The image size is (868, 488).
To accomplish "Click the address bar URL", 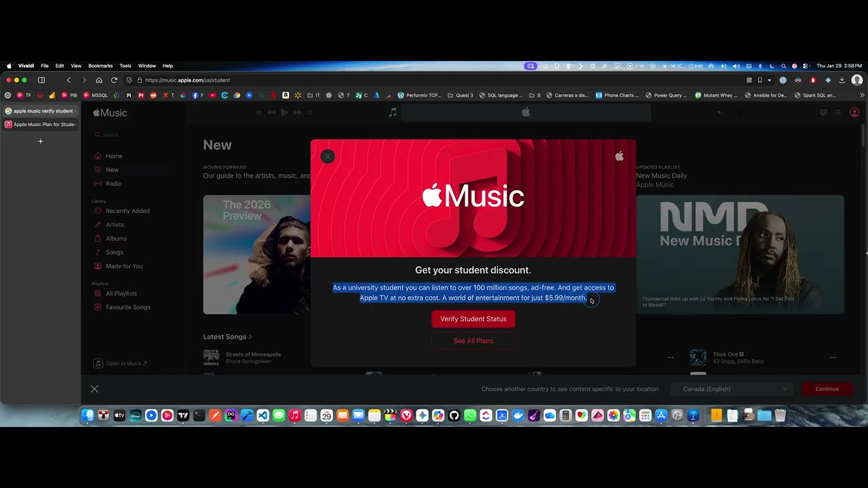I will pyautogui.click(x=187, y=80).
